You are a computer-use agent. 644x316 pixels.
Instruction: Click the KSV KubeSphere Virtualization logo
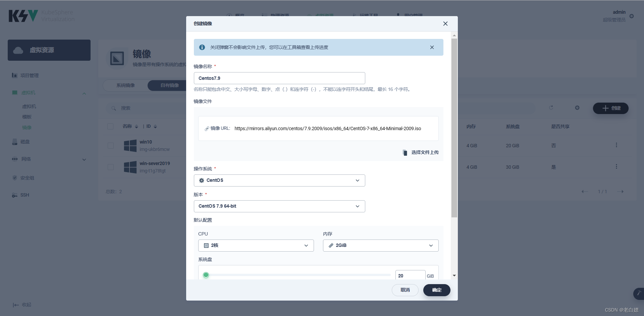point(41,16)
